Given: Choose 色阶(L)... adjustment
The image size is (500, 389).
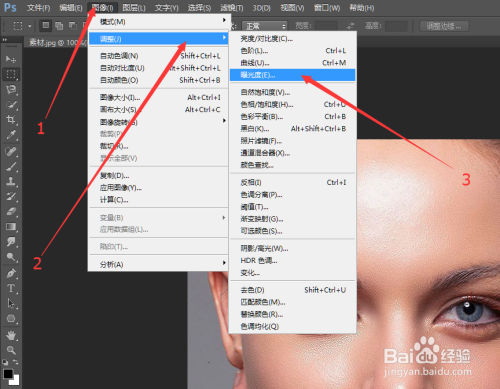Looking at the screenshot, I should click(x=293, y=51).
